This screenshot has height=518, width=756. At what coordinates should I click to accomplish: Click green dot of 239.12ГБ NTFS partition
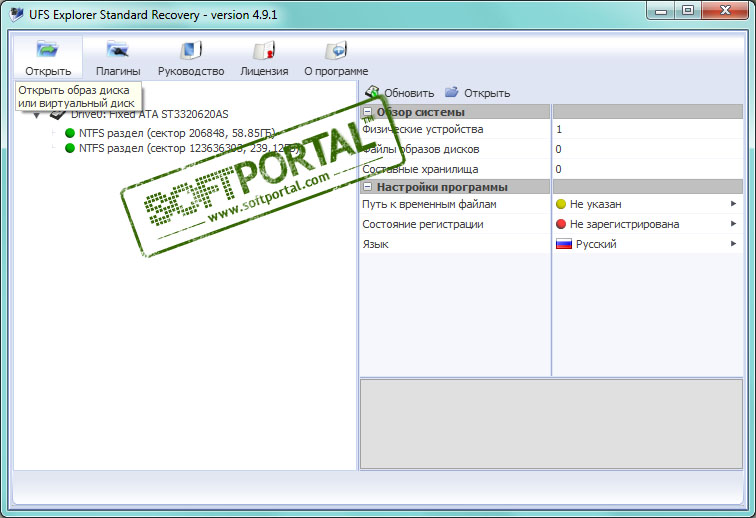[70, 148]
